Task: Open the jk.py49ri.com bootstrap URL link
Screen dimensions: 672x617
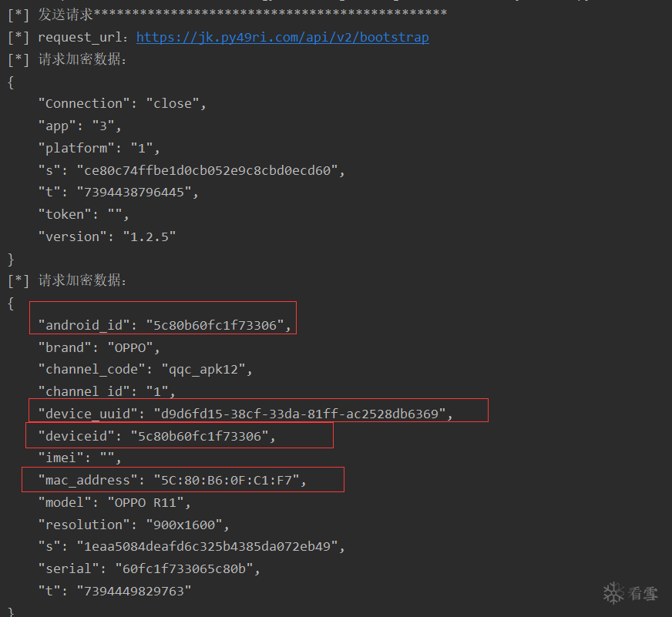Action: coord(282,37)
